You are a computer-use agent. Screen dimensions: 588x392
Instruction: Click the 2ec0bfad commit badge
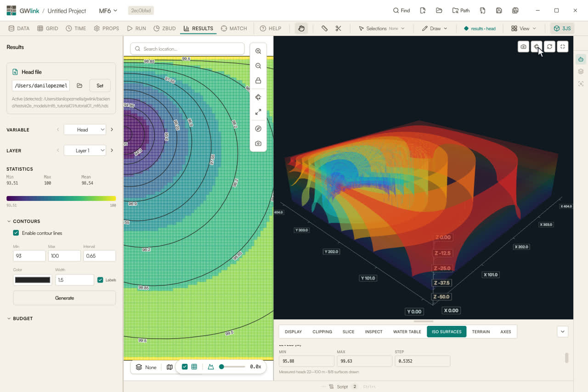(x=141, y=11)
